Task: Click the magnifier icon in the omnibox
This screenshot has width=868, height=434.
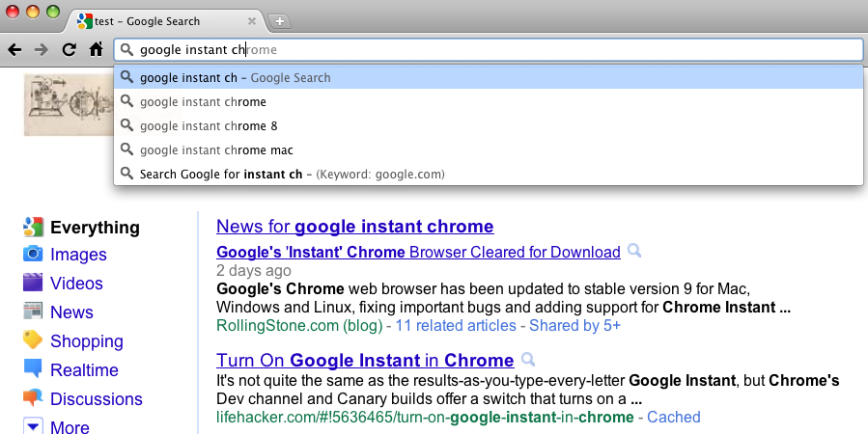Action: (126, 50)
